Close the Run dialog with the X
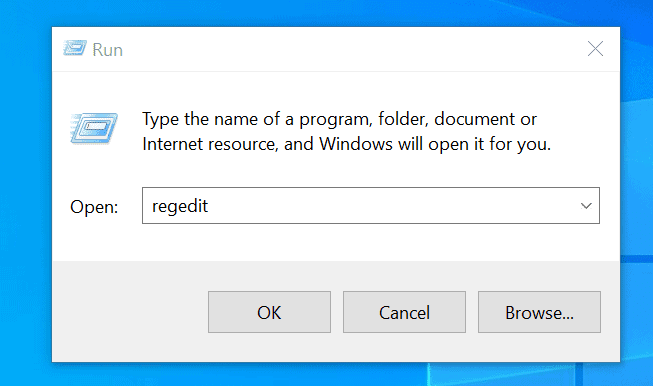This screenshot has height=386, width=653. [595, 49]
